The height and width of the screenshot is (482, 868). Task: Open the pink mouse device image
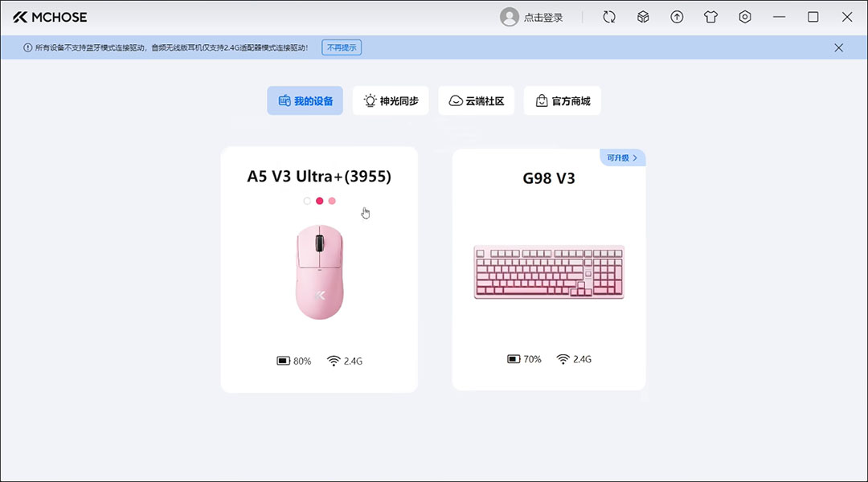(x=319, y=272)
